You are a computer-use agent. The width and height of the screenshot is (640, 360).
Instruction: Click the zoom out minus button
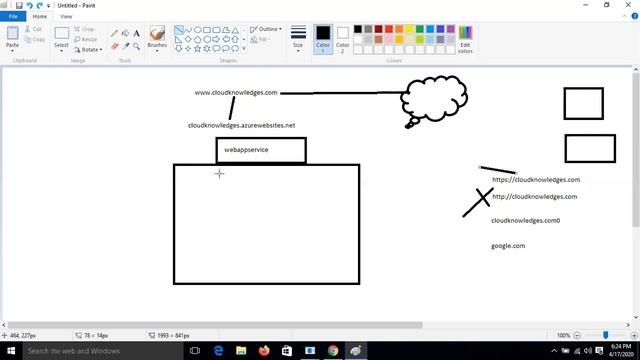pos(577,335)
